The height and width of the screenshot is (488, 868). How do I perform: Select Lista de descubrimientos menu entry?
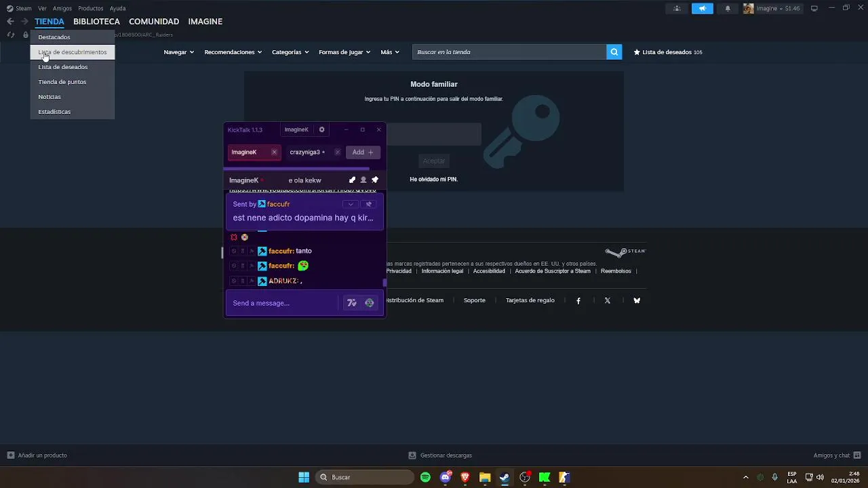point(73,52)
